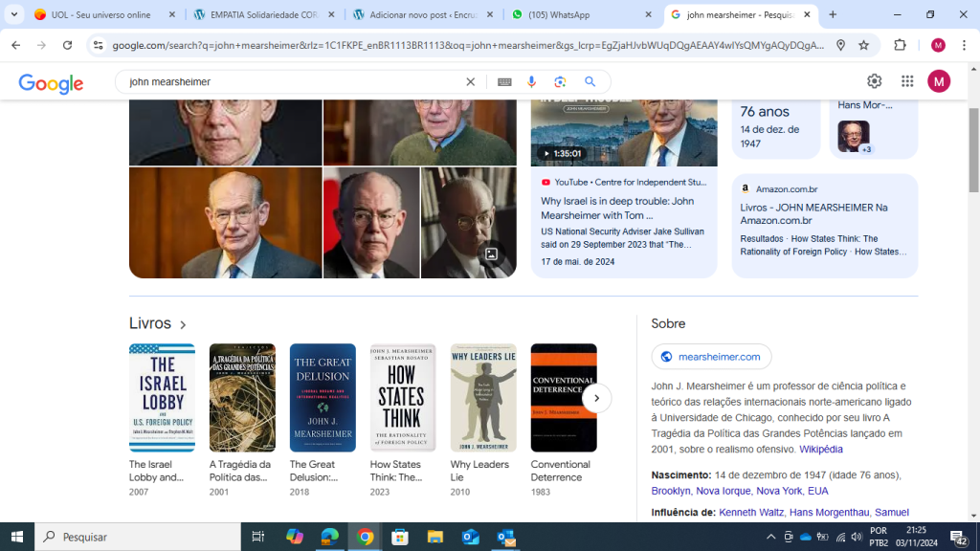Show hidden system tray icons
The height and width of the screenshot is (551, 980).
[x=770, y=537]
